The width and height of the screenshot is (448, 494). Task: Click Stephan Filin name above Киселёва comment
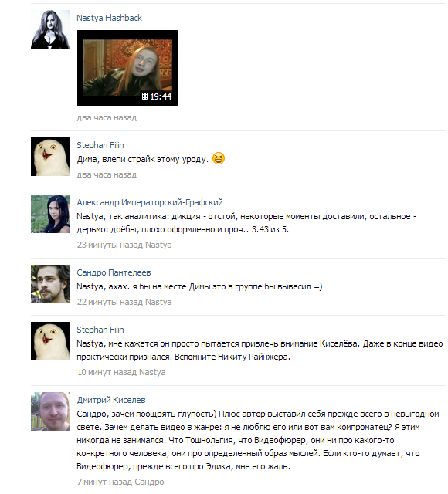(100, 330)
